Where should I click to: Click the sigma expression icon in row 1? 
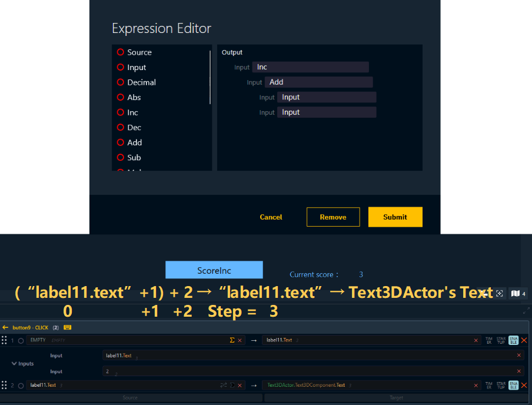click(232, 340)
